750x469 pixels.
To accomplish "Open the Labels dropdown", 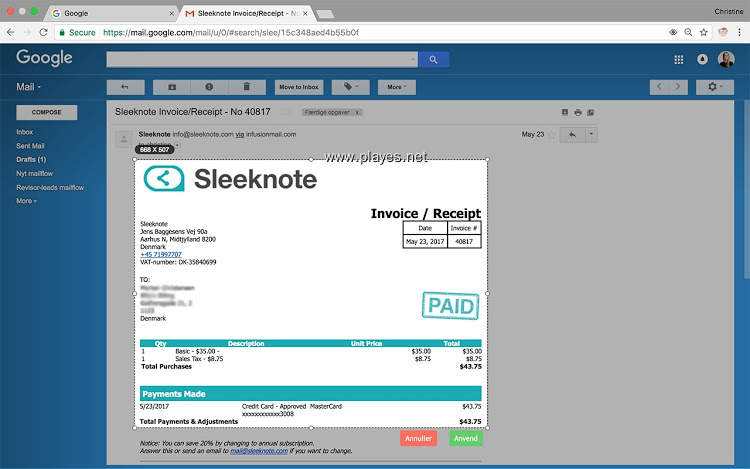I will point(351,87).
